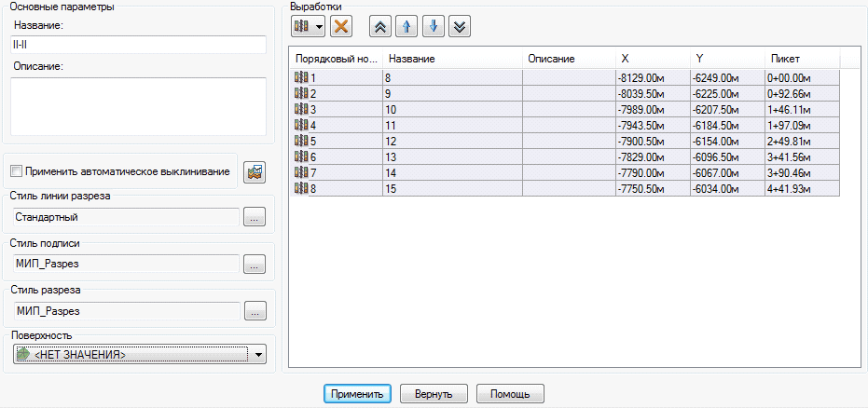Viewport: 868px width, 408px height.
Task: Browse section line style 'Стандартный' with ellipsis button
Action: pyautogui.click(x=255, y=217)
